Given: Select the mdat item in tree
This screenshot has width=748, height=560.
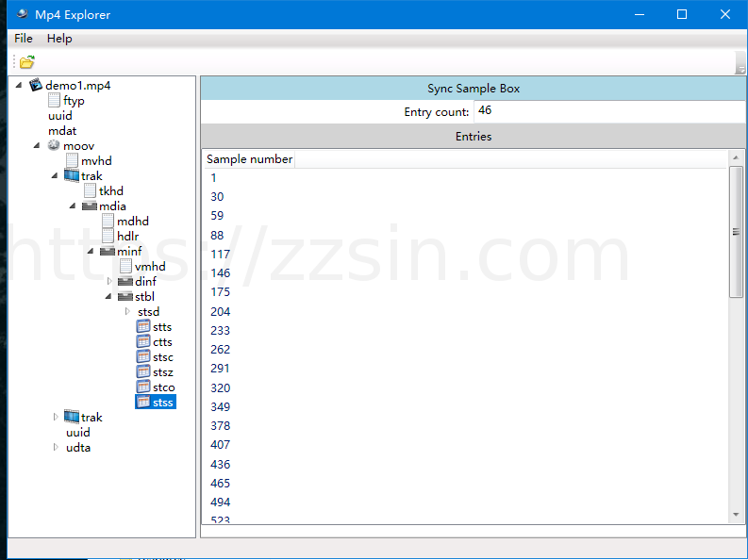Looking at the screenshot, I should coord(62,131).
